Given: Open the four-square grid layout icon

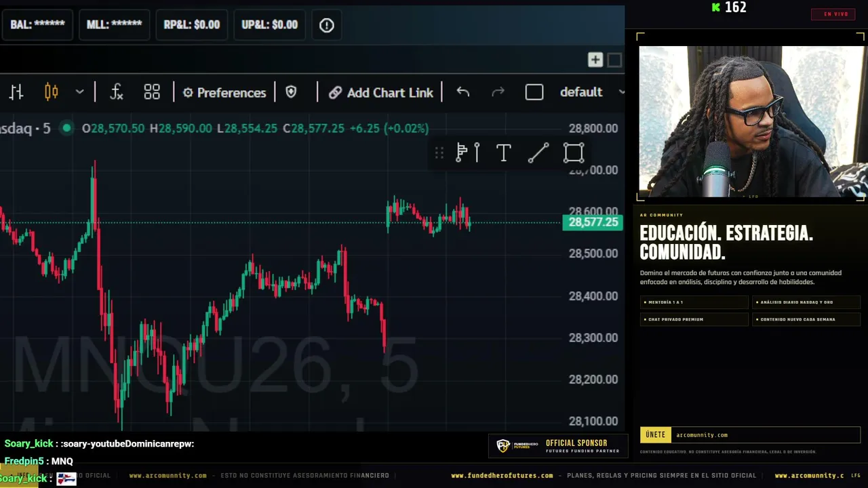Looking at the screenshot, I should pos(152,92).
